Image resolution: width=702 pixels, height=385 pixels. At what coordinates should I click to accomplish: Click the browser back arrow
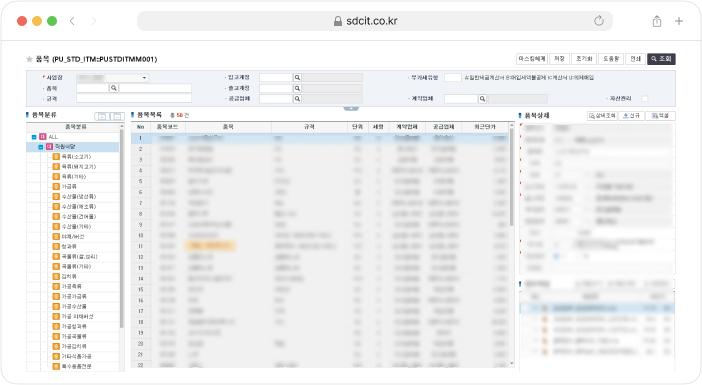[72, 21]
